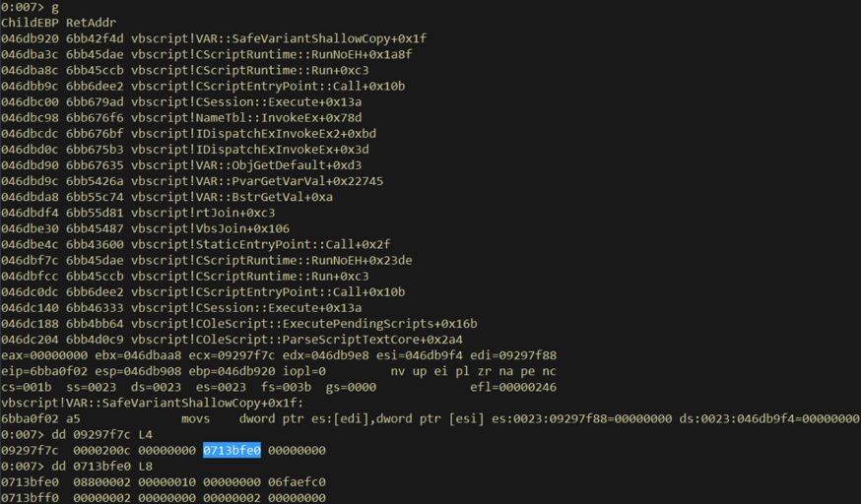Click the ChildEBP RetAddr column header
Viewport: 861px width, 504px height.
(48, 23)
